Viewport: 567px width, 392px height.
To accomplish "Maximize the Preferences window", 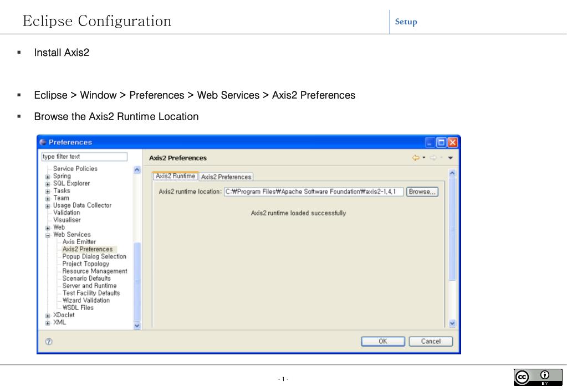I will tap(441, 142).
